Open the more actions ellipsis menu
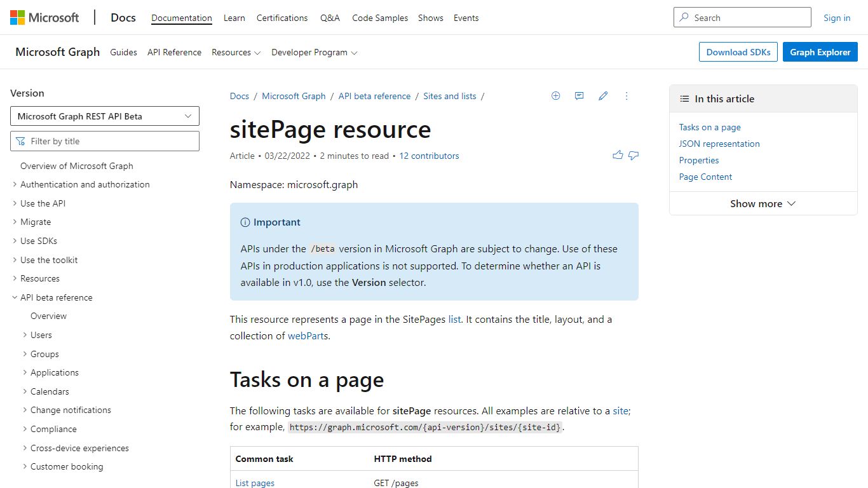The width and height of the screenshot is (868, 488). click(x=627, y=96)
